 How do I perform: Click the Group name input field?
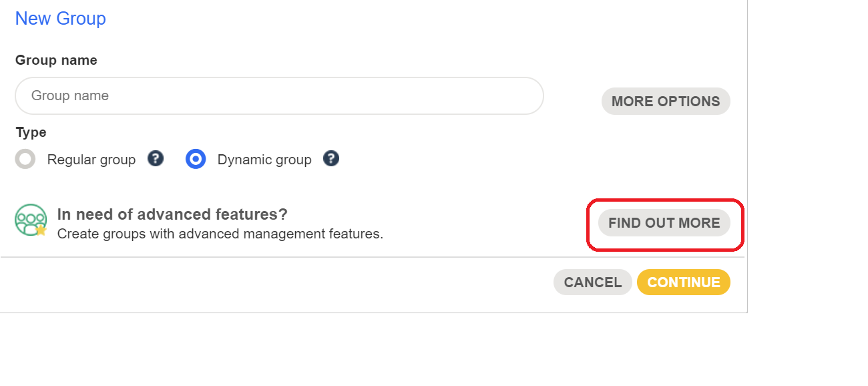(279, 95)
